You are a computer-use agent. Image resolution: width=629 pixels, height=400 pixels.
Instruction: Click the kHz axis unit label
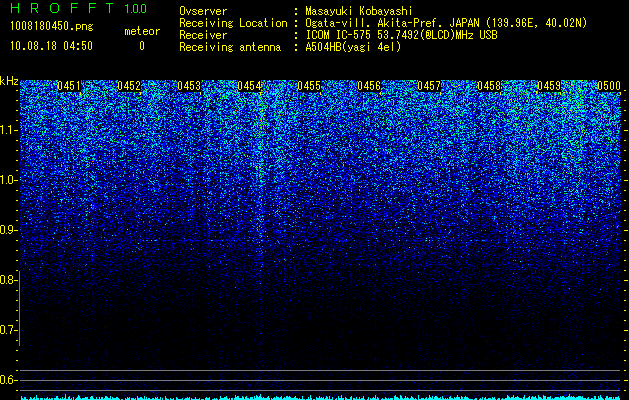(x=9, y=81)
